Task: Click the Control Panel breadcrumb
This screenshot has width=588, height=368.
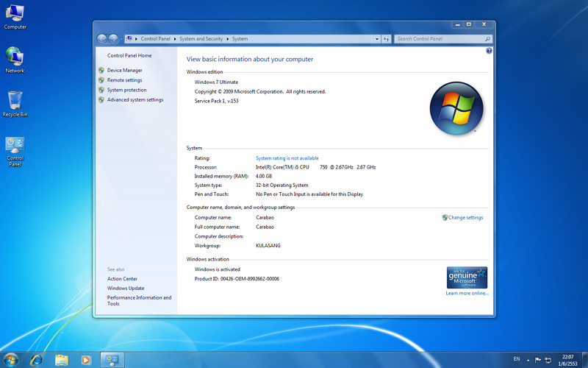Action: tap(155, 39)
